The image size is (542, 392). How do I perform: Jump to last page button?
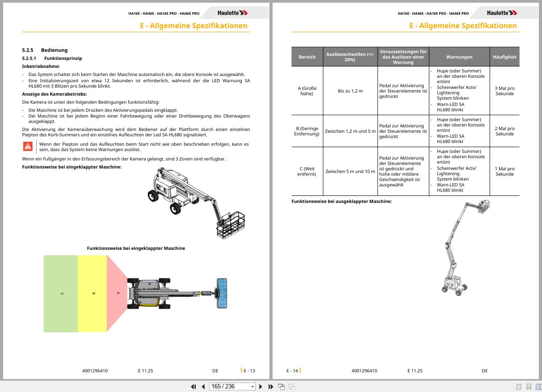[271, 387]
